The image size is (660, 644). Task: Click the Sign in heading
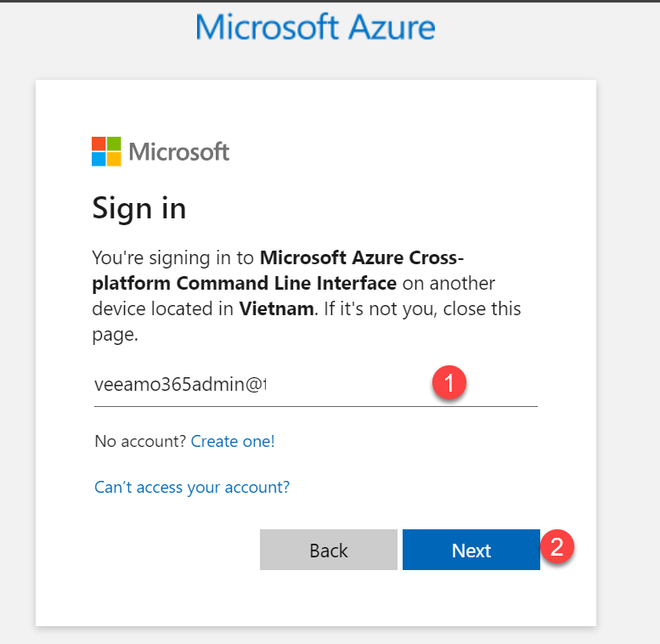tap(138, 207)
